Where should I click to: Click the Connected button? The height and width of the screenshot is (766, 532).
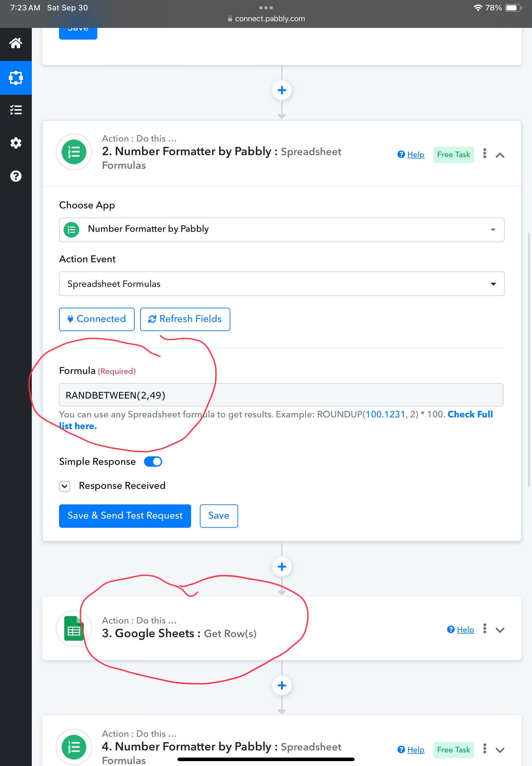(97, 319)
